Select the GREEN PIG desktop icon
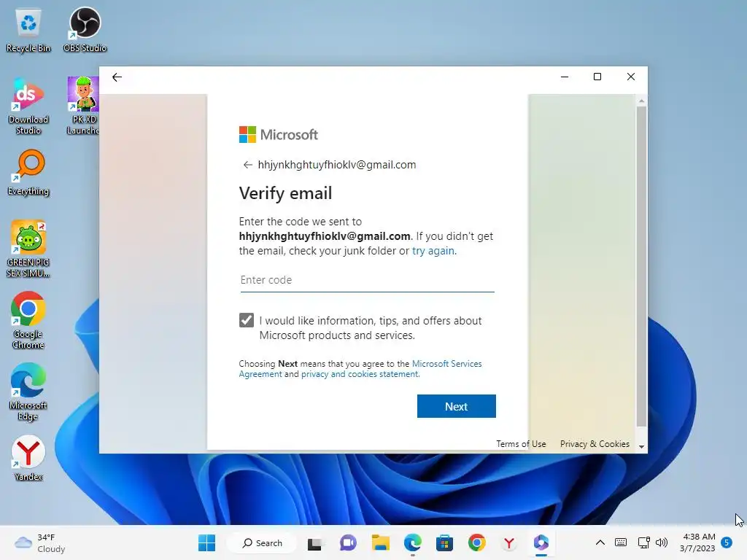 click(28, 249)
